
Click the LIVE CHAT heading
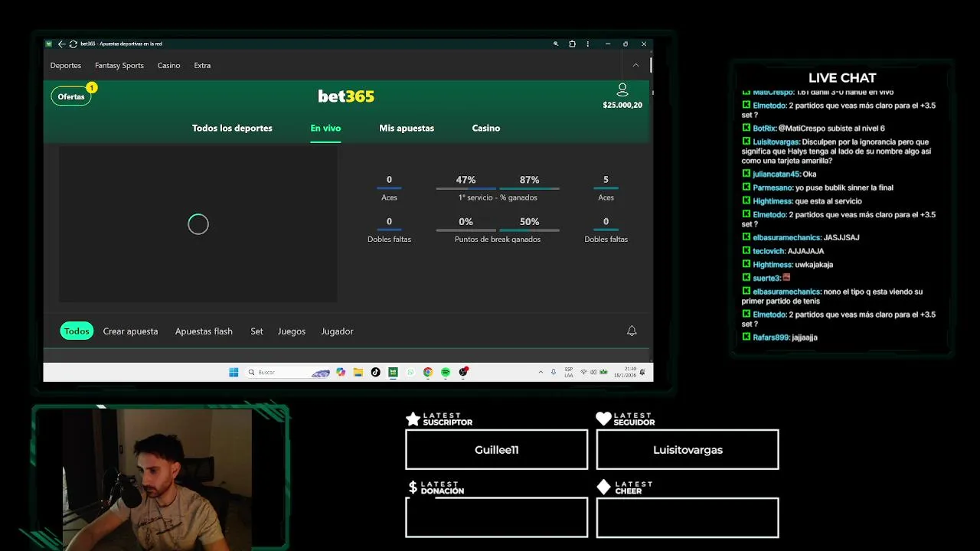point(842,78)
